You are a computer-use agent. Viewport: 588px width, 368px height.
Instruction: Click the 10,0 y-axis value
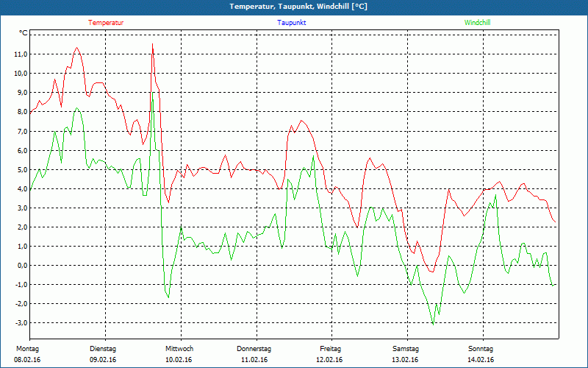(x=21, y=73)
